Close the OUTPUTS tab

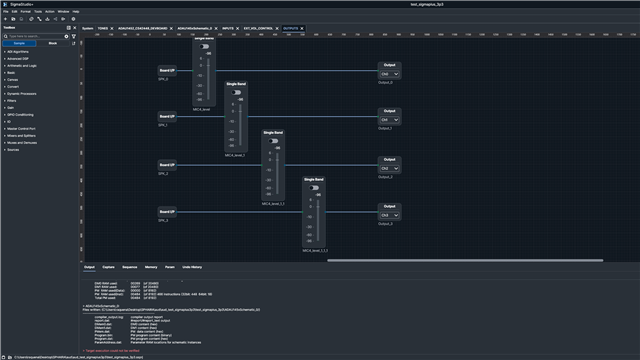302,29
